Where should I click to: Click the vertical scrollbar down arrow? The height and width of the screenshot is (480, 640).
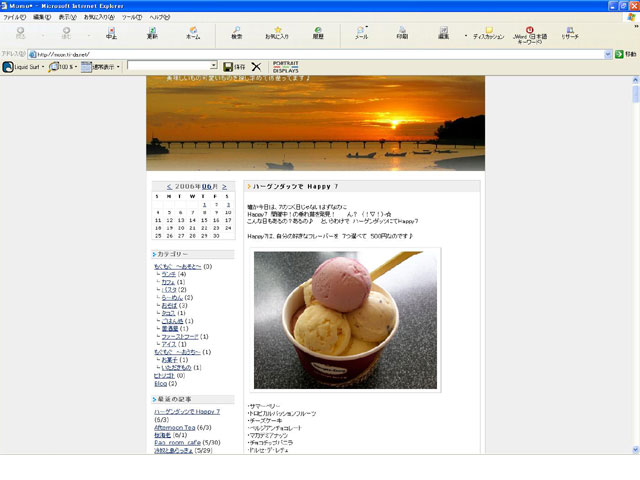636,449
